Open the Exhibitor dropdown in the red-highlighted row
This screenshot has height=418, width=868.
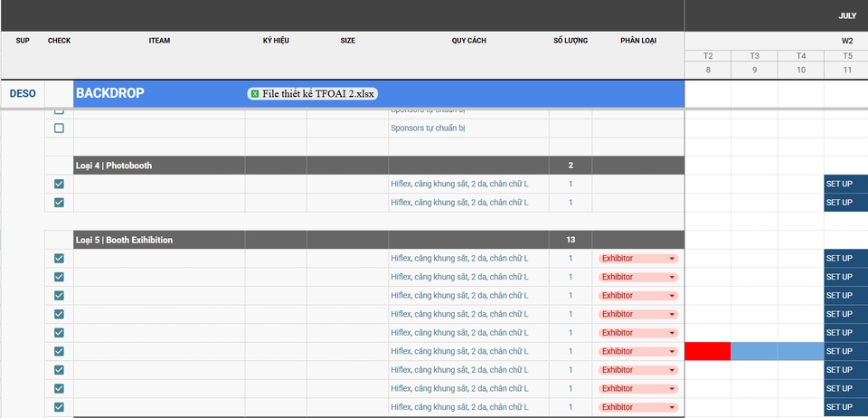pyautogui.click(x=672, y=351)
